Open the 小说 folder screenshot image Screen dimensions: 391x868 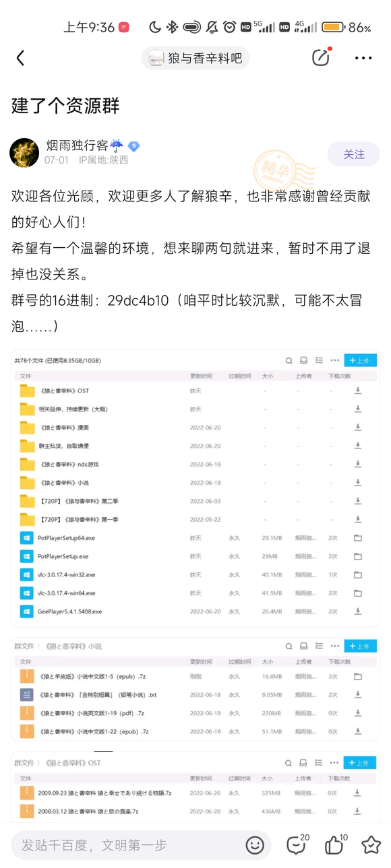click(x=195, y=689)
